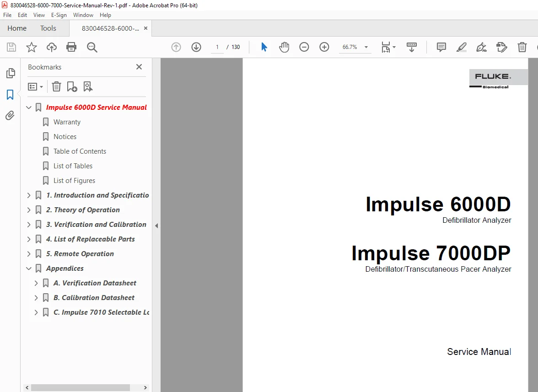
Task: Expand 2. Theory of Operation bookmark
Action: click(29, 210)
